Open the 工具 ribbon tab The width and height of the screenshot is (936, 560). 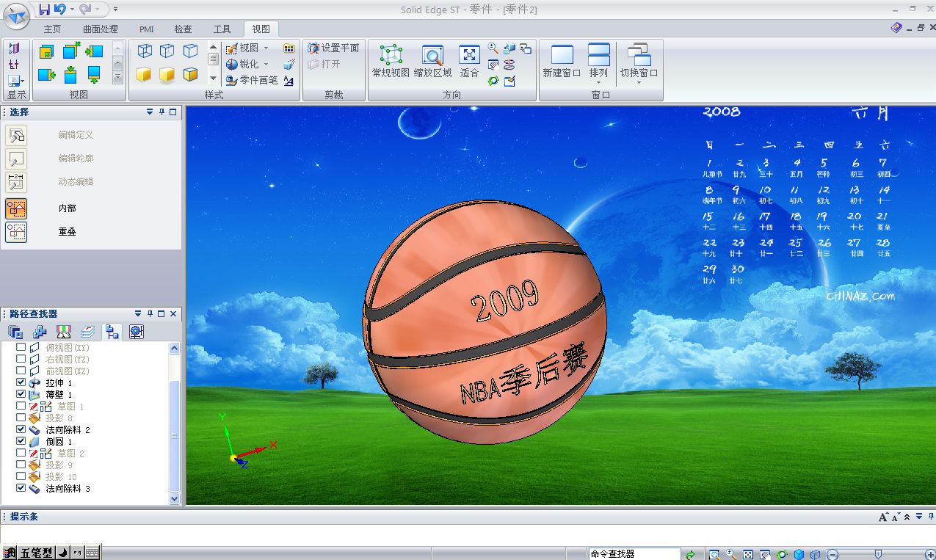click(x=222, y=29)
